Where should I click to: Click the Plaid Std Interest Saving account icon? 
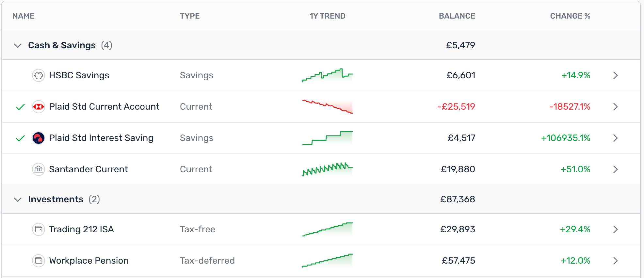[39, 138]
